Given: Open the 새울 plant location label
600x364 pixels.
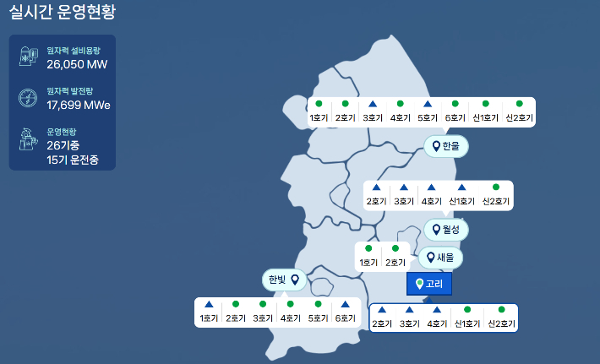Looking at the screenshot, I should (440, 257).
